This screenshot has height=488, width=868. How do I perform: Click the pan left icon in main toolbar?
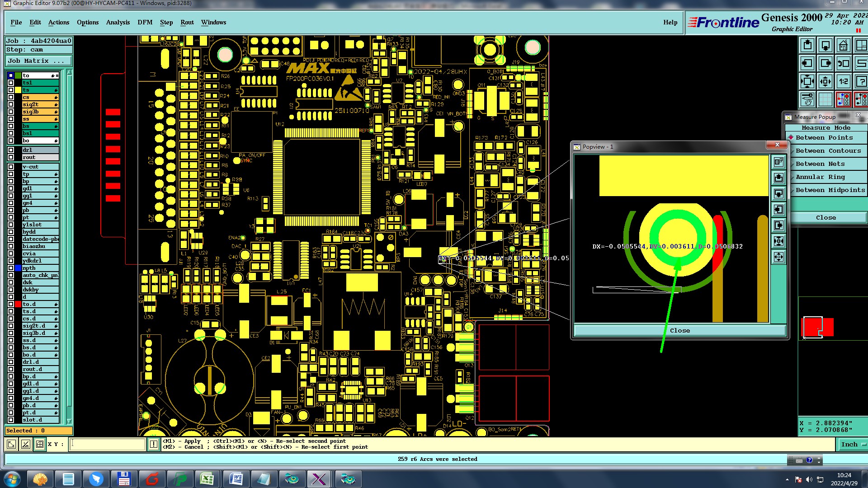[807, 63]
